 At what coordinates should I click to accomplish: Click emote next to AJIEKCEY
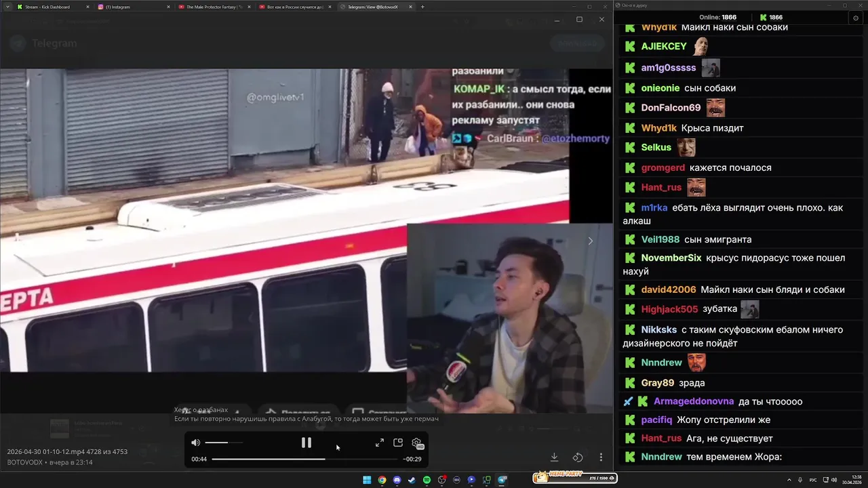coord(701,47)
